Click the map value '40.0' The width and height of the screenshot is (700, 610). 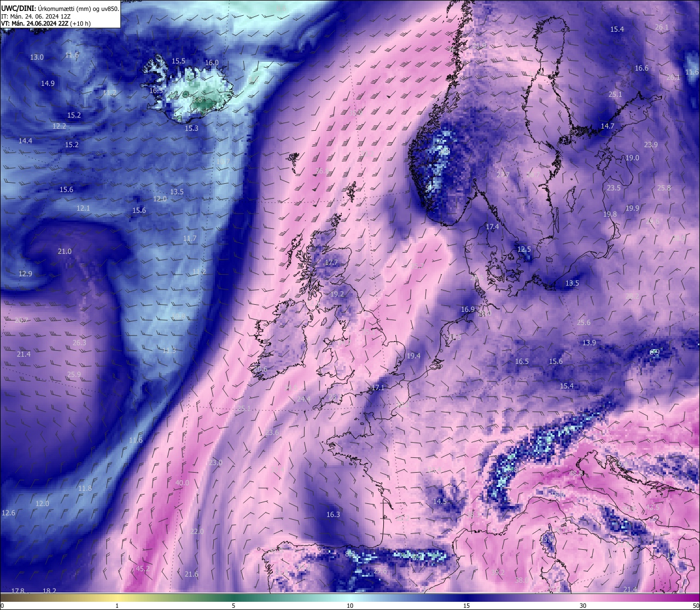pyautogui.click(x=182, y=483)
